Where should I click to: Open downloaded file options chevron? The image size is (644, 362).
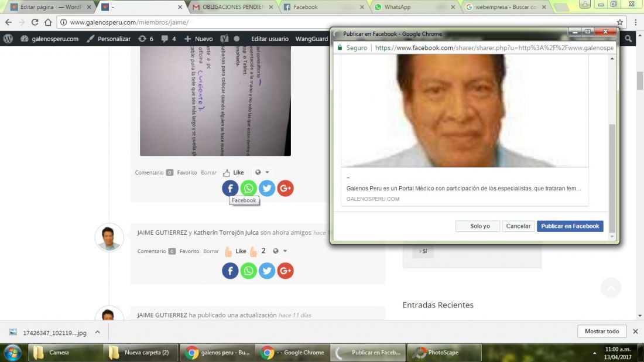97,332
